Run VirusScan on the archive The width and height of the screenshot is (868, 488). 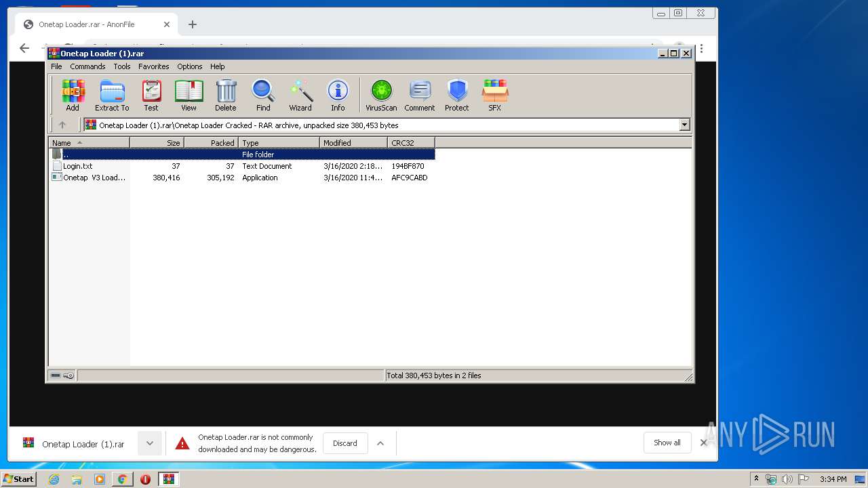click(x=381, y=95)
